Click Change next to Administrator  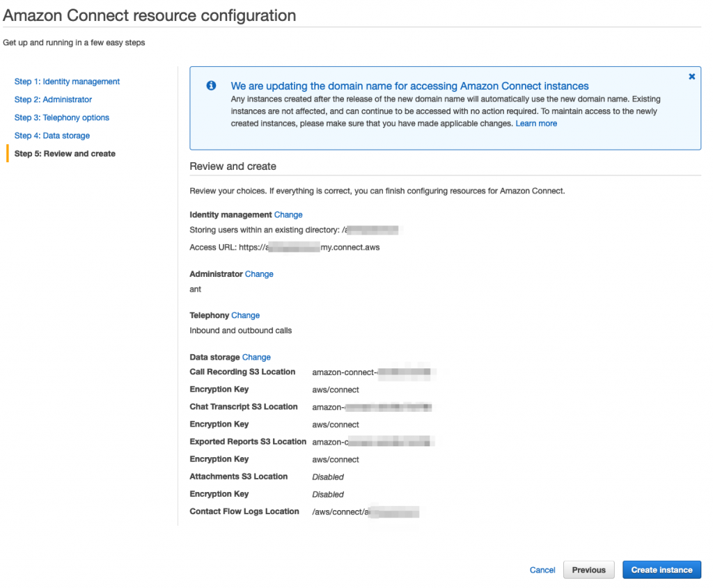tap(259, 274)
